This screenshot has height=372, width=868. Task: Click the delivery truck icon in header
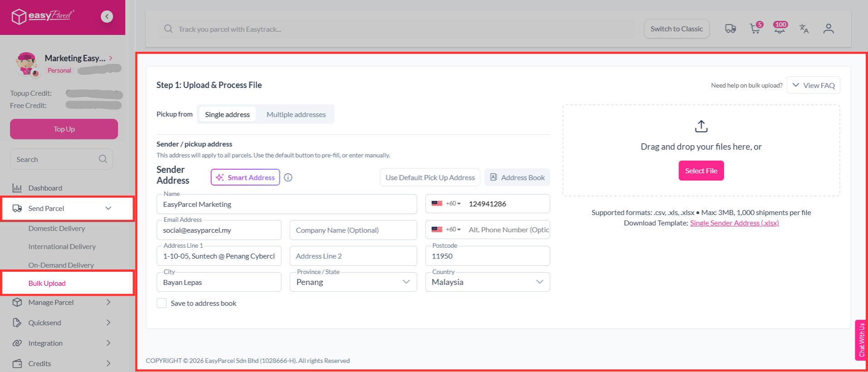tap(730, 29)
